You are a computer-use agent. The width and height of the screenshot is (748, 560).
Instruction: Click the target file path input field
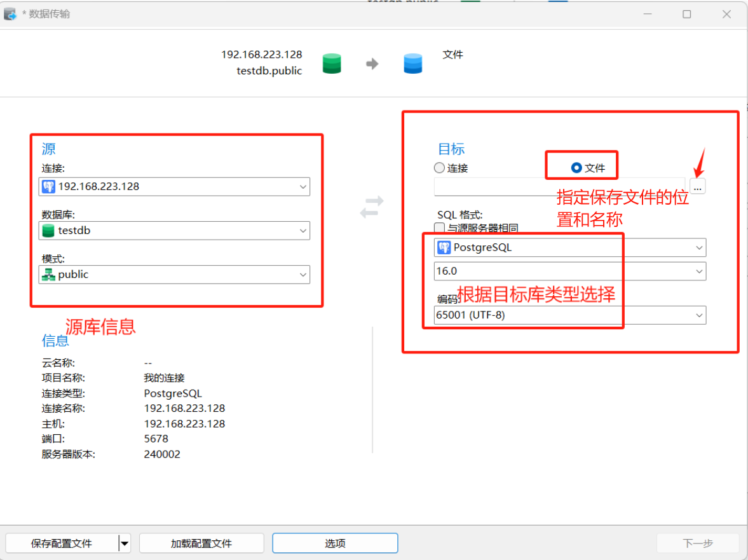coord(559,187)
